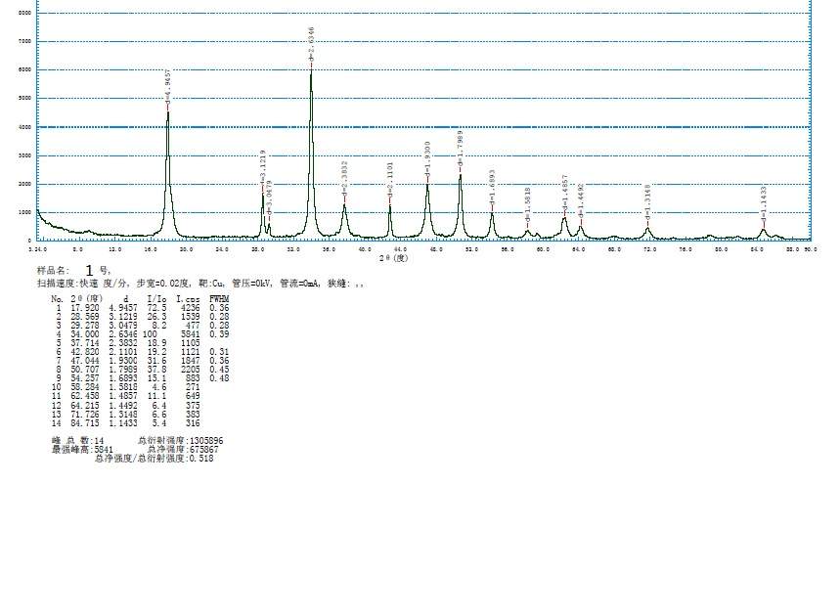Click the d=1.6893 peak label on chart
This screenshot has height=616, width=840.
click(x=492, y=187)
